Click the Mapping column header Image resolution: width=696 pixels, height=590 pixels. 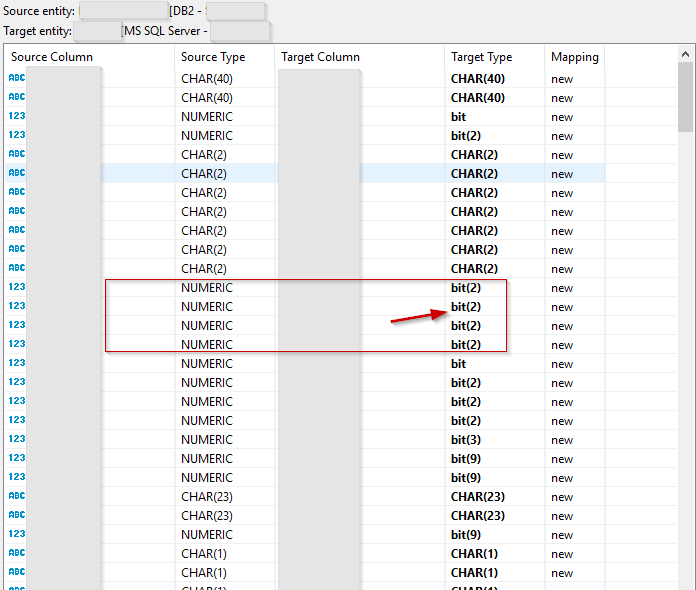[575, 57]
